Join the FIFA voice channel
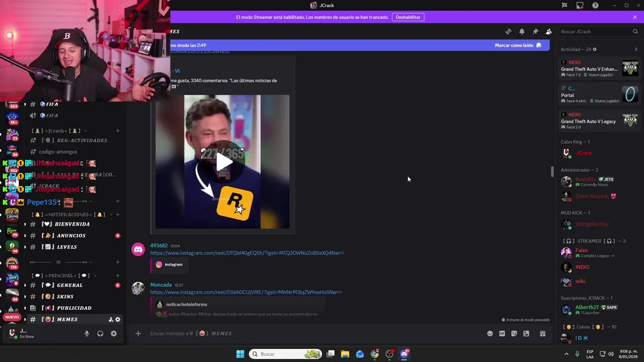The height and width of the screenshot is (362, 644). 74,116
